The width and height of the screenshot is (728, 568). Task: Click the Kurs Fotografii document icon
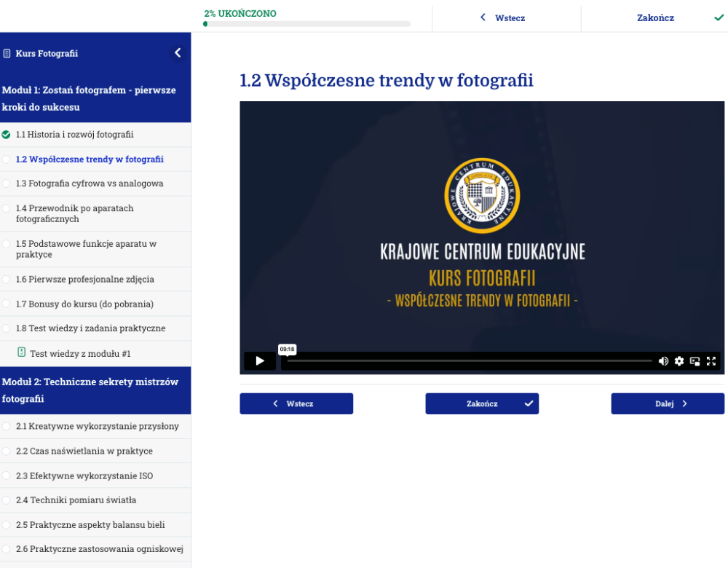tap(7, 53)
